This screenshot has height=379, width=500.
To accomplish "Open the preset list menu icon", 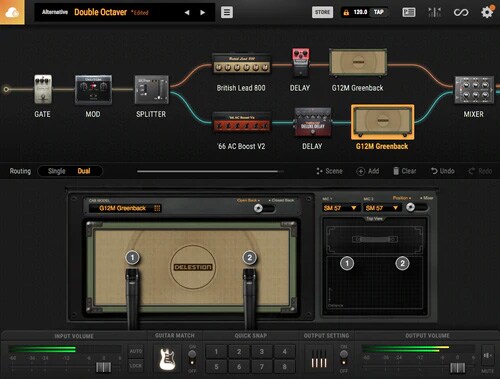I will (227, 12).
